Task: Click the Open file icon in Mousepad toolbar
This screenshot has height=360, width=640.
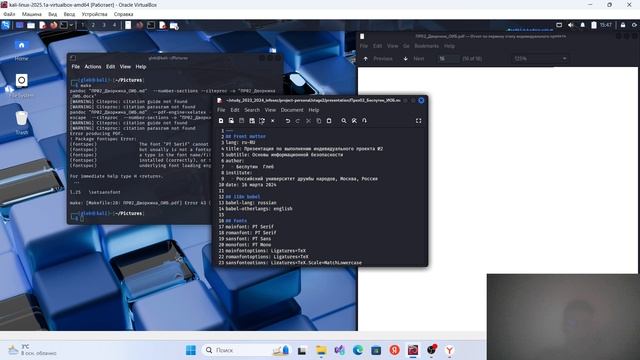Action: [231, 121]
